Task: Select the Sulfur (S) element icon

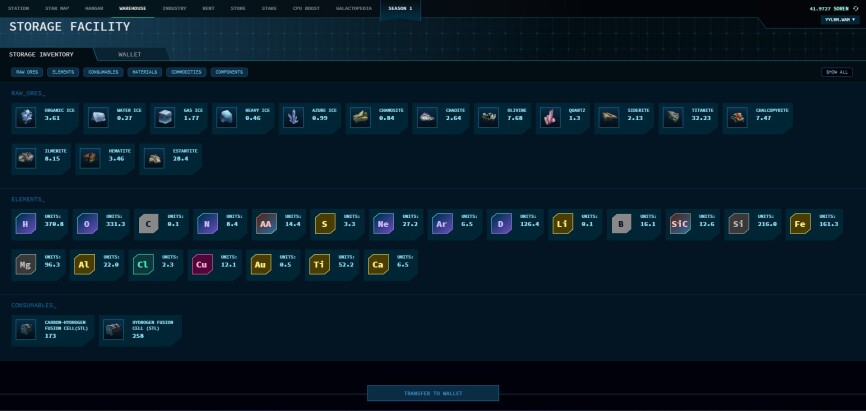Action: pos(325,224)
